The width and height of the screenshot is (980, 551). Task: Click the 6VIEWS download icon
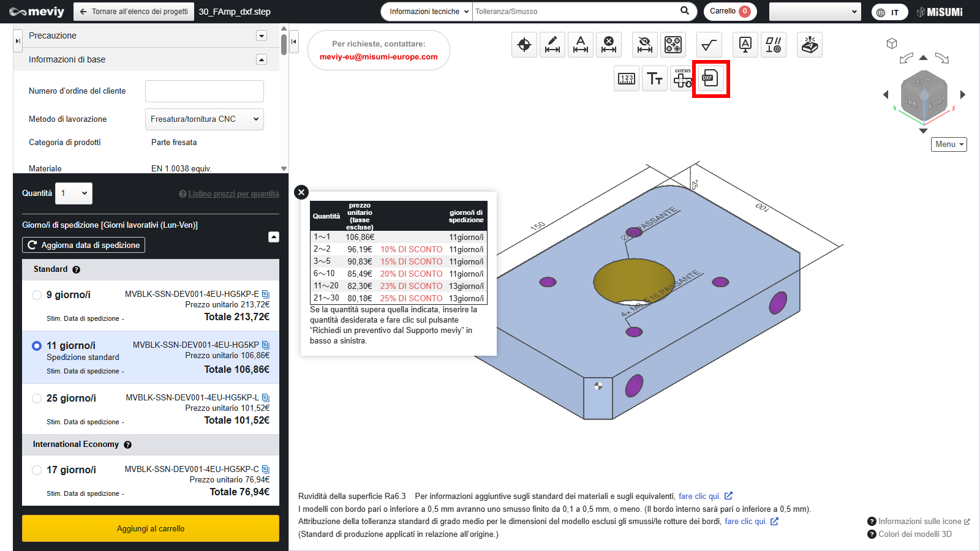682,78
